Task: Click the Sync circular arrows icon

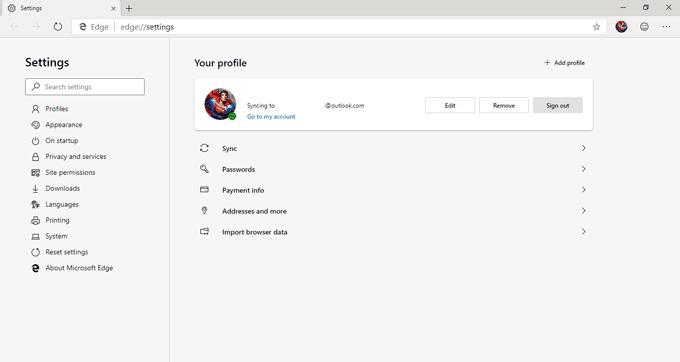Action: click(x=204, y=148)
